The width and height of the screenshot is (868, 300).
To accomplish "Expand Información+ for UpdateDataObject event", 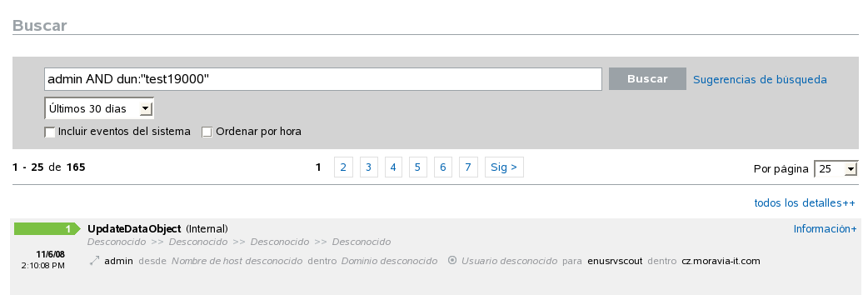I will [825, 229].
